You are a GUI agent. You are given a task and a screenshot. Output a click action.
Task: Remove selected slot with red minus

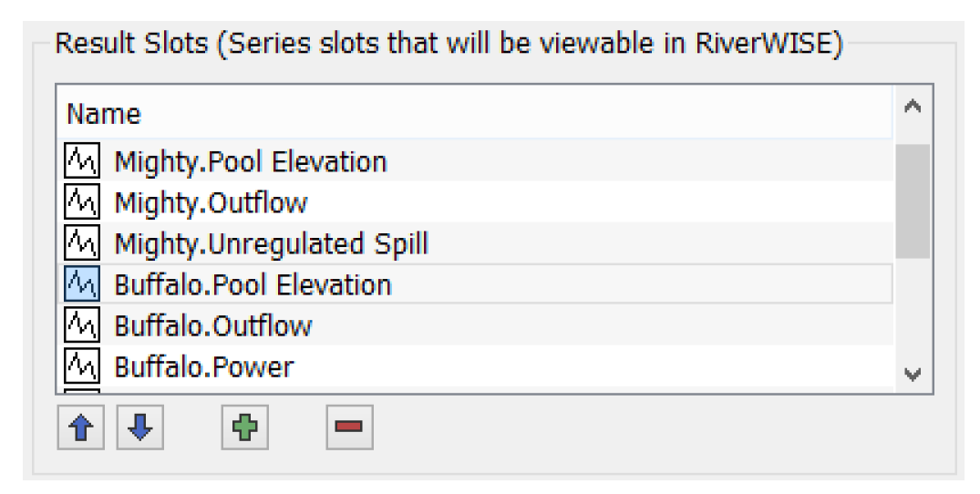click(x=350, y=428)
